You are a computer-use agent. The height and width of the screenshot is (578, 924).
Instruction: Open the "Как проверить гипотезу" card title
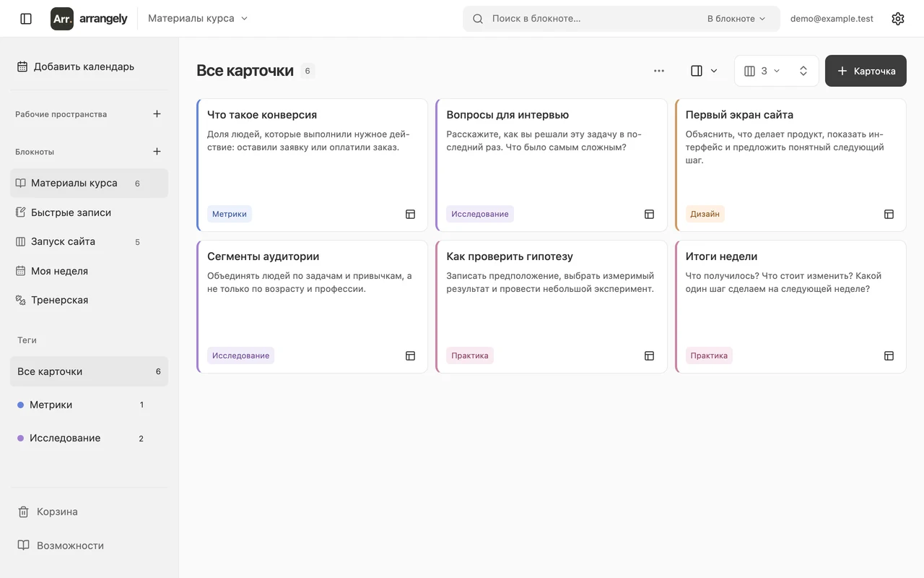click(510, 256)
